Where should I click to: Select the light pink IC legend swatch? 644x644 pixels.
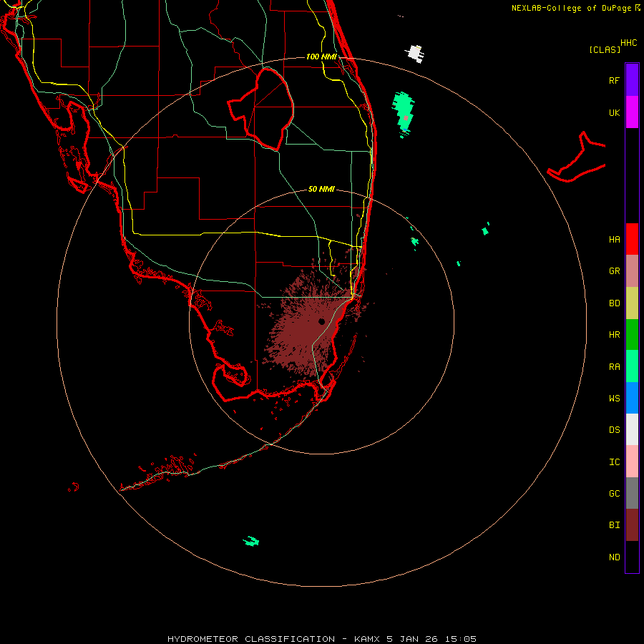click(632, 462)
